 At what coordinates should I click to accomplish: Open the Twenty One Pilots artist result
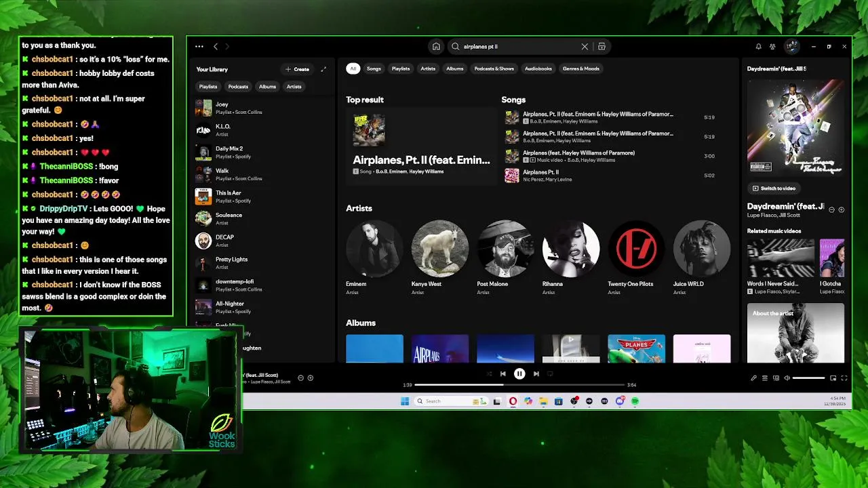tap(636, 258)
